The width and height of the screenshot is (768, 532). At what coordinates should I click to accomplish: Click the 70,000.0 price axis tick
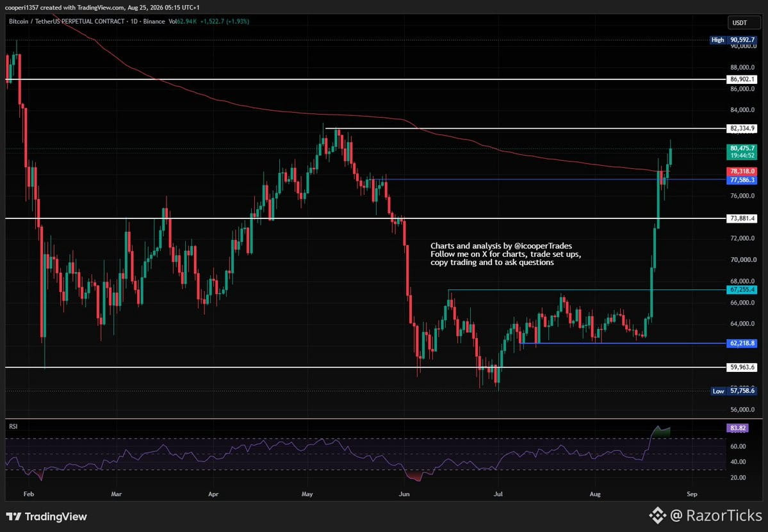pyautogui.click(x=743, y=260)
